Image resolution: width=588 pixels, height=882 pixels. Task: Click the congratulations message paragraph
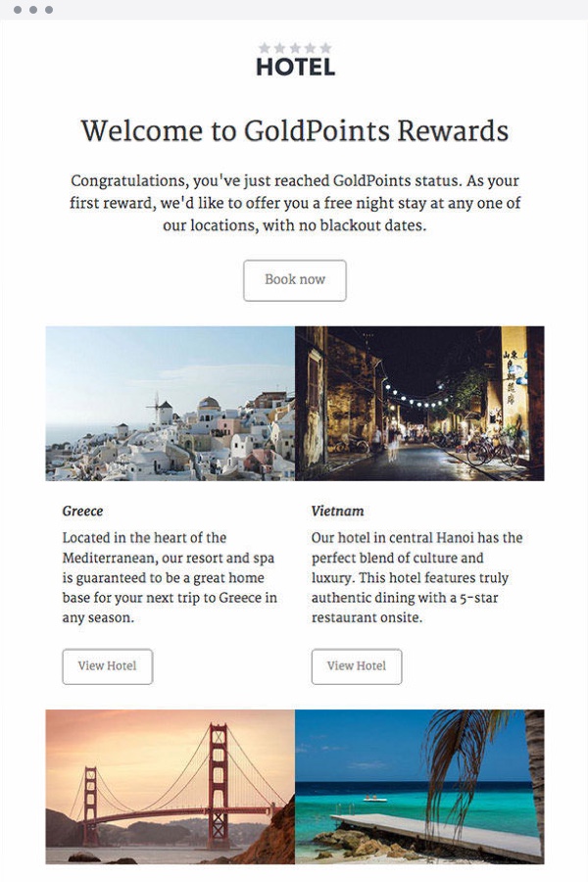click(295, 203)
